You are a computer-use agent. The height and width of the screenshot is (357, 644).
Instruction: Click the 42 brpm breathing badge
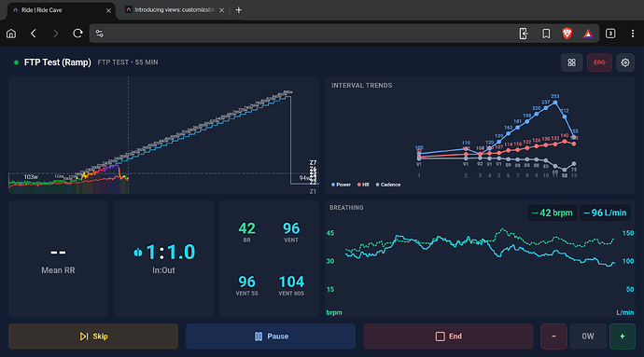pos(552,213)
